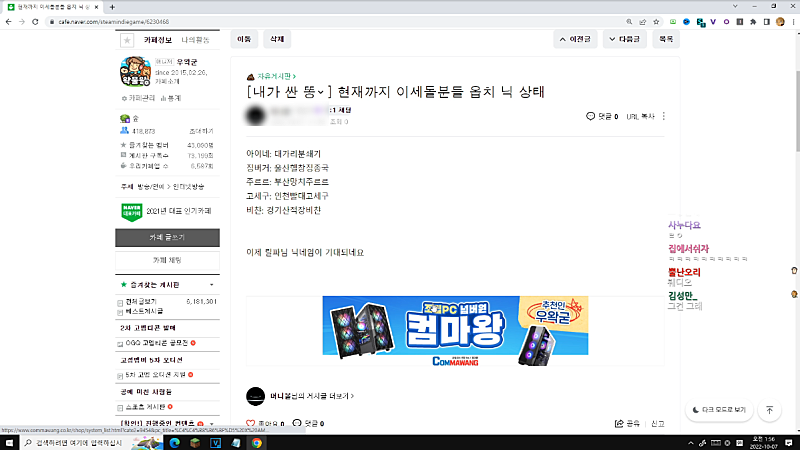This screenshot has height=450, width=800.
Task: Click the 카페 글쓰기 button
Action: click(x=167, y=237)
